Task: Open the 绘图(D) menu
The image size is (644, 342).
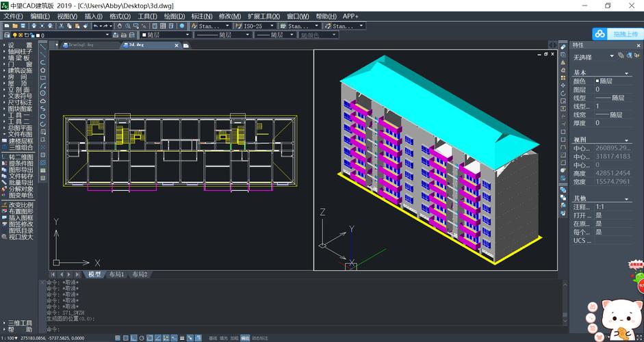Action: pyautogui.click(x=175, y=16)
